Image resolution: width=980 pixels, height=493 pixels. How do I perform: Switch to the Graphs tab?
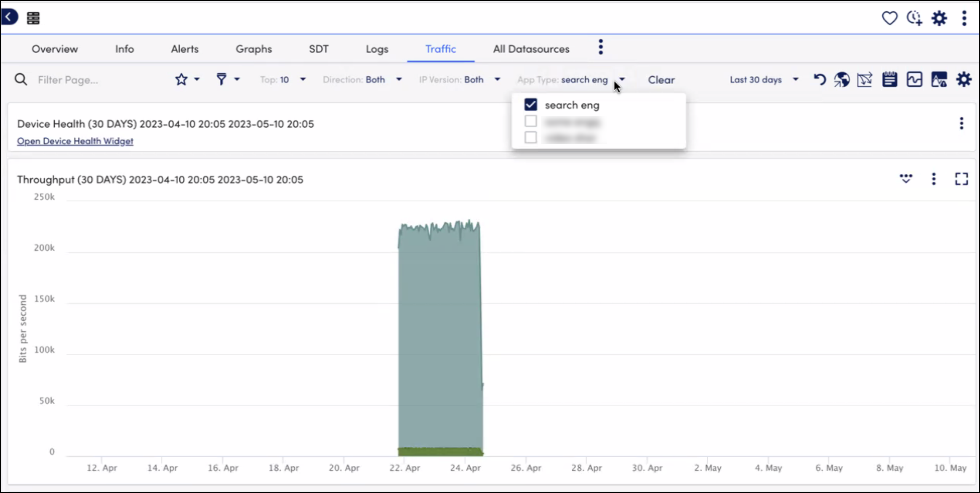point(254,49)
